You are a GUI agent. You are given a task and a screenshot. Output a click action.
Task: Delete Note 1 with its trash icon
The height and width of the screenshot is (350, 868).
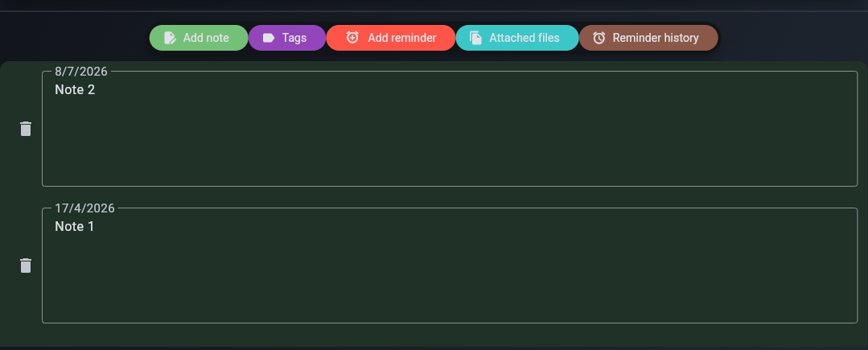pyautogui.click(x=26, y=266)
